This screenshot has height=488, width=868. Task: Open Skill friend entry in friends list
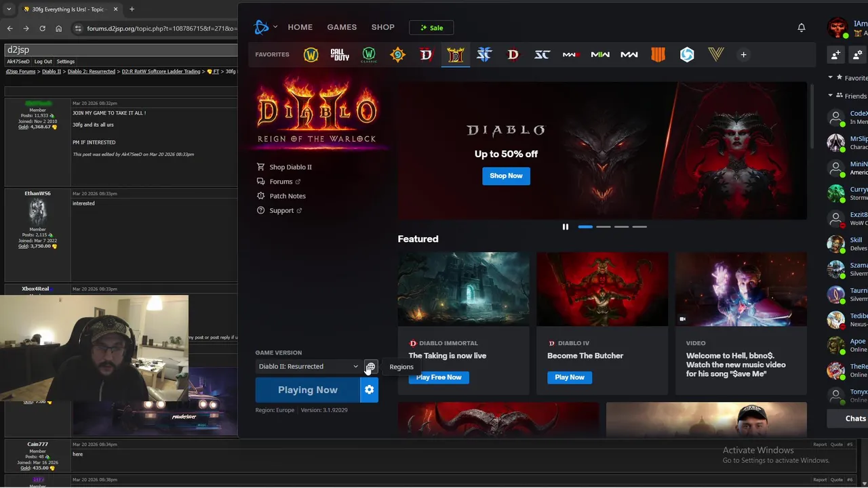(x=848, y=244)
